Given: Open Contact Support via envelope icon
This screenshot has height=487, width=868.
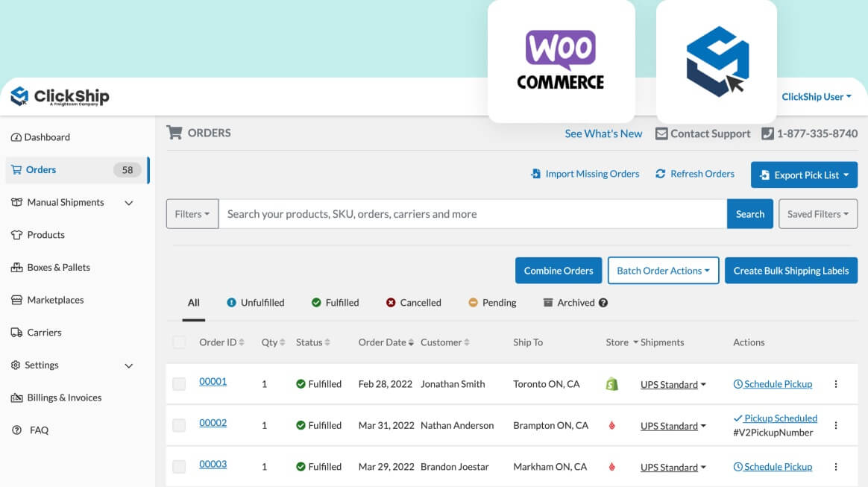Looking at the screenshot, I should point(702,133).
